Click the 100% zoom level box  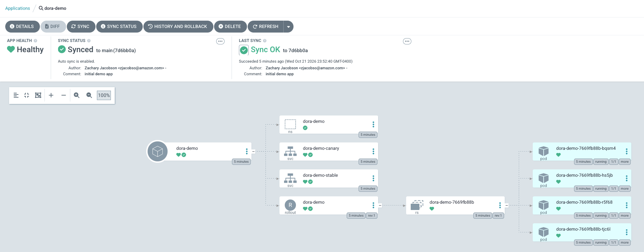104,95
